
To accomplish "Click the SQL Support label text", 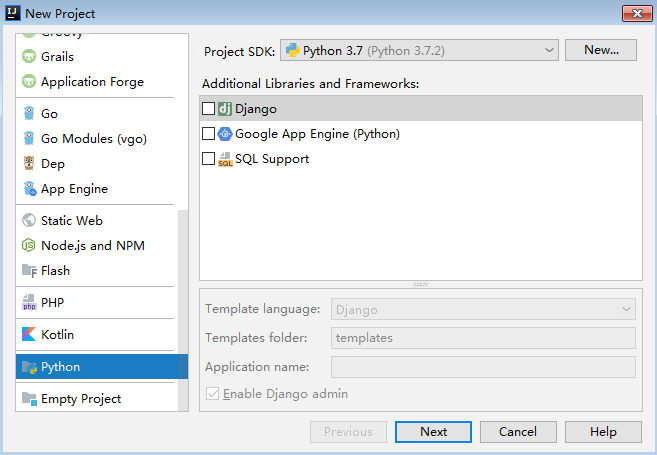I will pos(272,159).
